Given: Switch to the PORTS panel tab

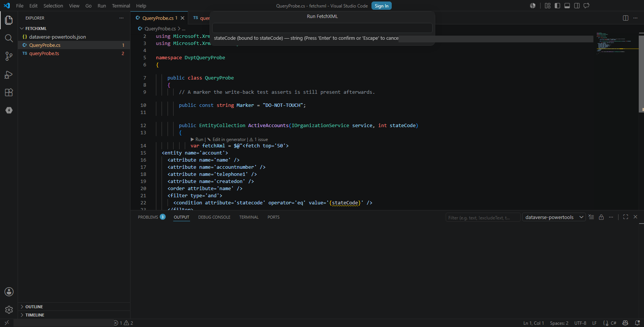Looking at the screenshot, I should click(x=273, y=217).
